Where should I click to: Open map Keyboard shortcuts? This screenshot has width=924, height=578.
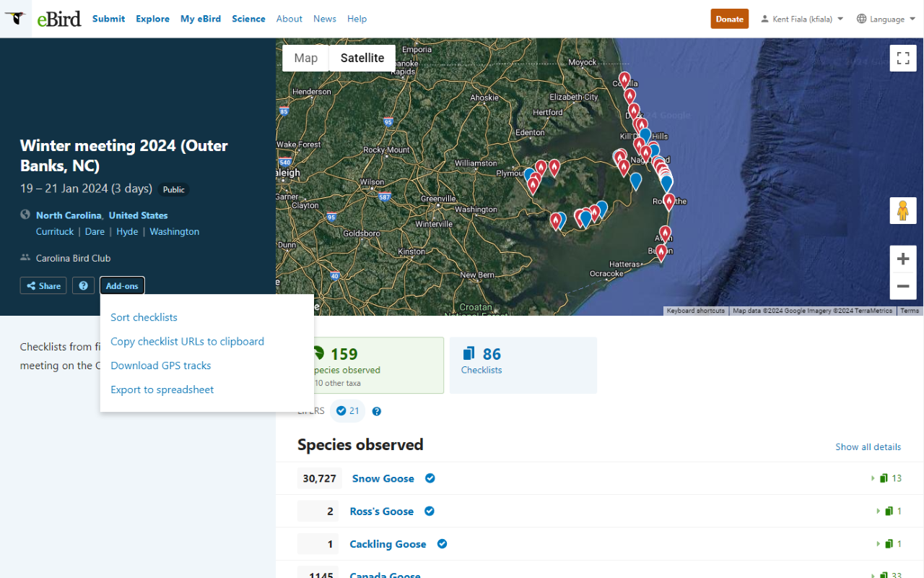click(x=696, y=311)
